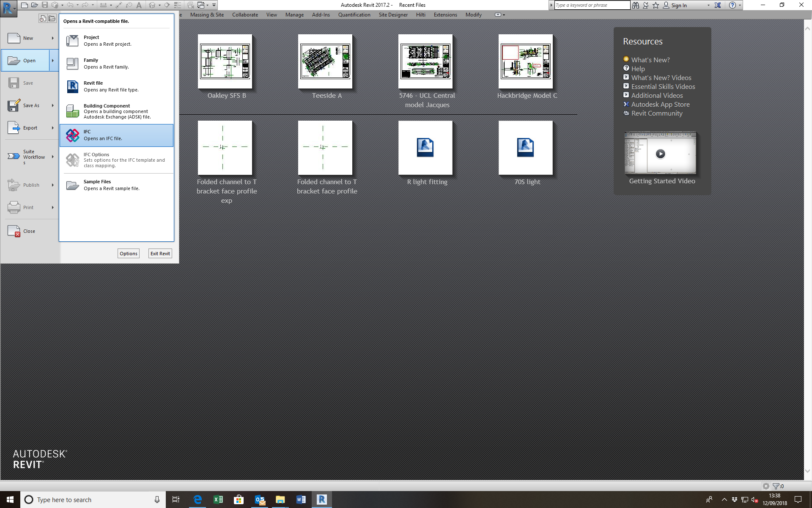Expand the Save As submenu arrow

(x=53, y=105)
